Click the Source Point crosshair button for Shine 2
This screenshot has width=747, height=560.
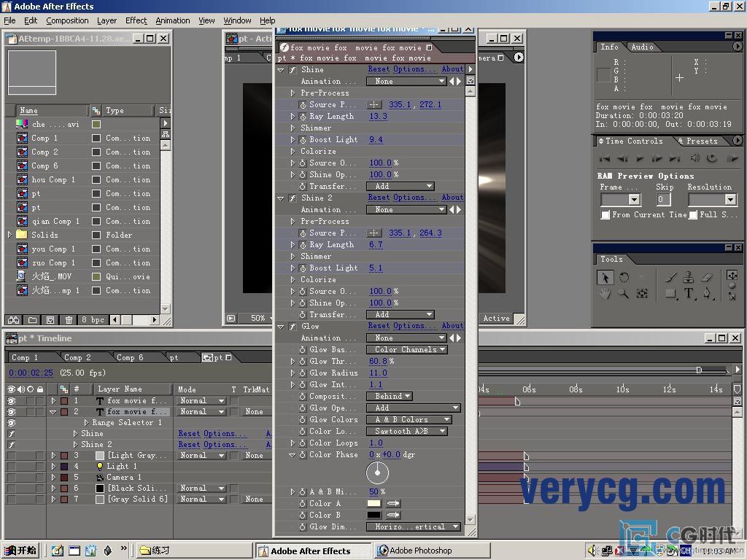pos(374,233)
